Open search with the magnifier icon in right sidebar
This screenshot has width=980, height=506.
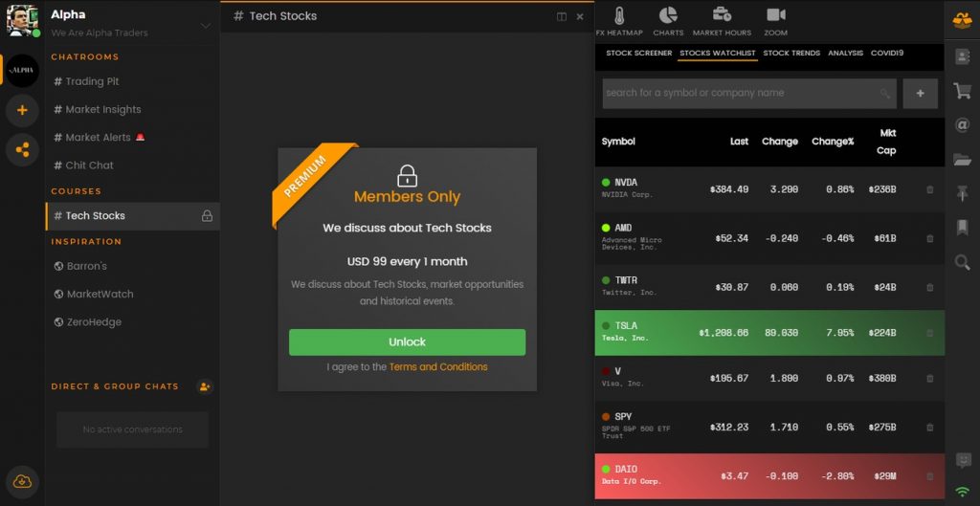tap(962, 262)
